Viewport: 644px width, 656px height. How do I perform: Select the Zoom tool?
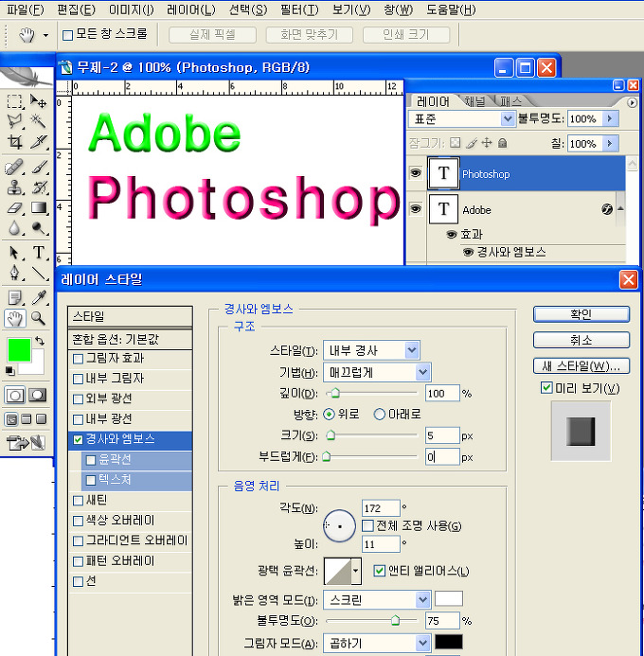tap(38, 319)
